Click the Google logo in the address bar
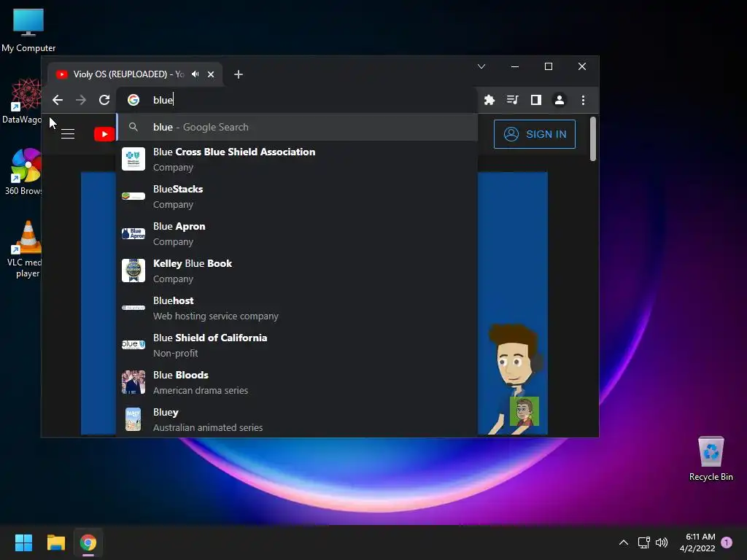 [133, 100]
